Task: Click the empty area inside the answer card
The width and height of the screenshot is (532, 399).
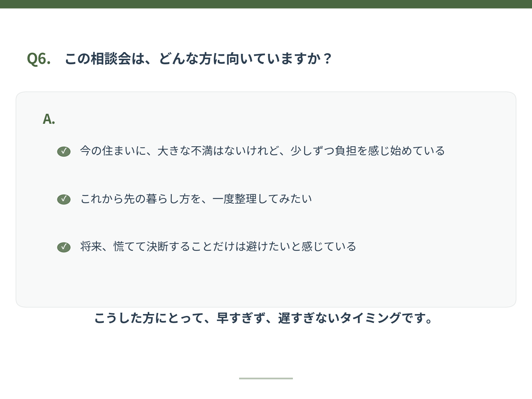Action: coord(266,281)
